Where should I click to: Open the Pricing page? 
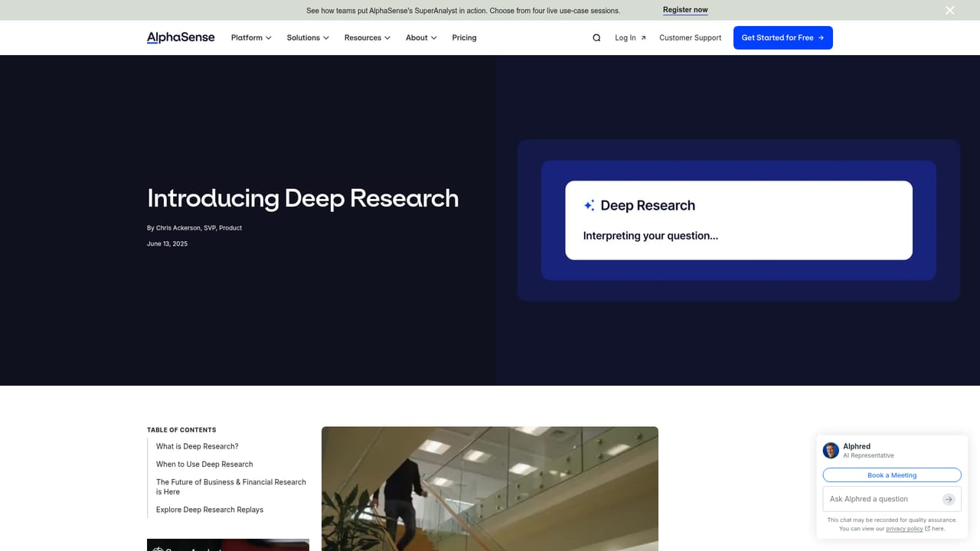click(464, 37)
